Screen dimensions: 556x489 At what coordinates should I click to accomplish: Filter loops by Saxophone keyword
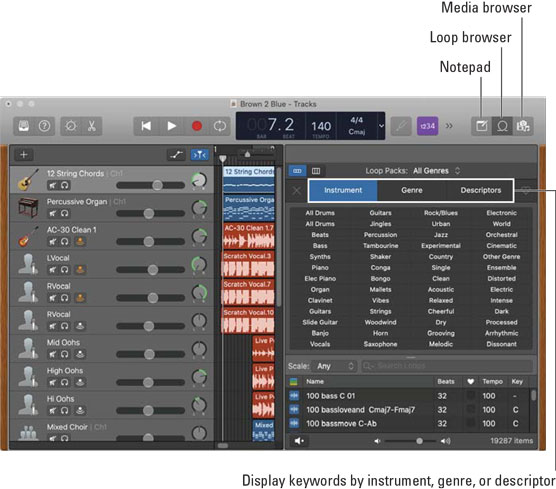[380, 344]
